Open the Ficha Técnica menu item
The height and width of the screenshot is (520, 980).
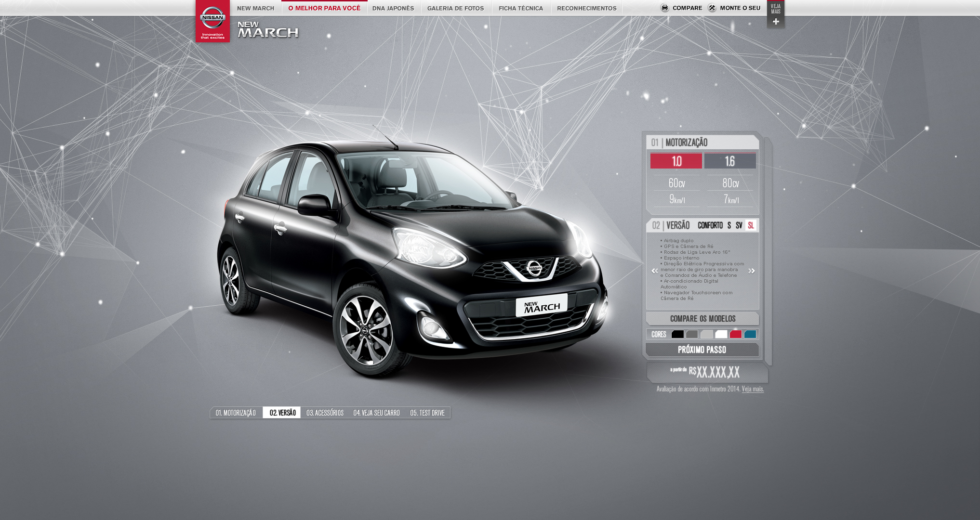click(x=520, y=8)
